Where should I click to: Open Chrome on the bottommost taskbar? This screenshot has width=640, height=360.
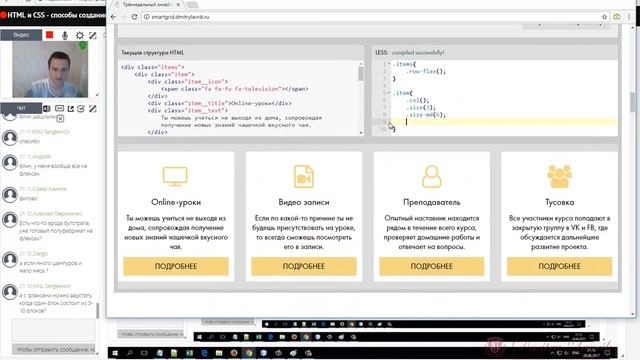pos(249,353)
